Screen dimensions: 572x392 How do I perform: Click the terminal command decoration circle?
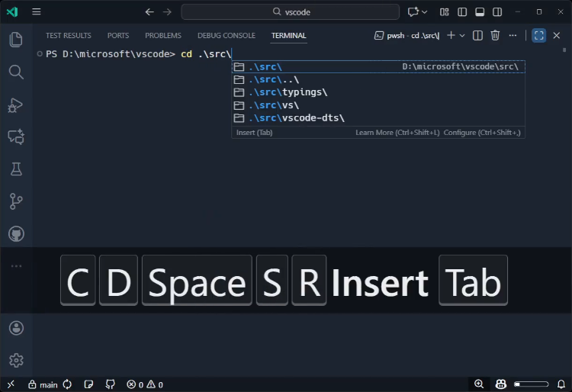tap(40, 54)
